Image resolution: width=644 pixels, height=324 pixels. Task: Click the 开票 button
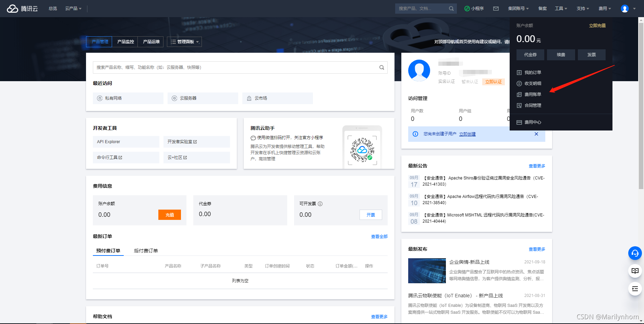click(371, 215)
